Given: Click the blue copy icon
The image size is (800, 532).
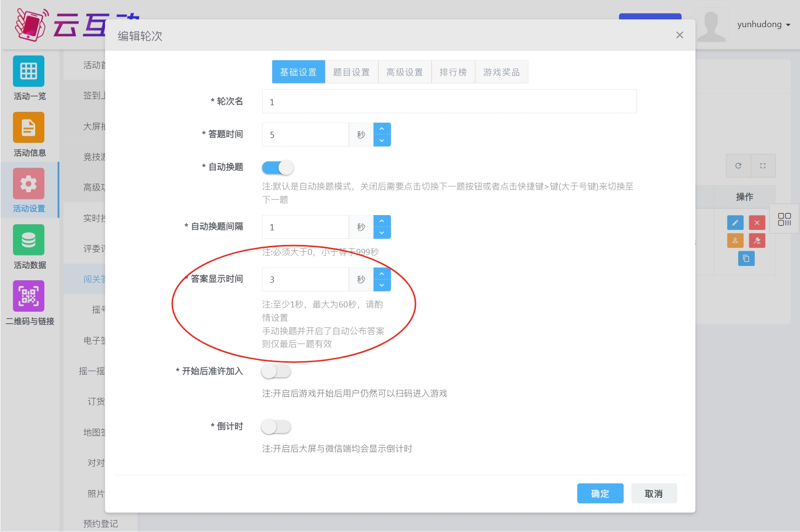Looking at the screenshot, I should point(746,258).
